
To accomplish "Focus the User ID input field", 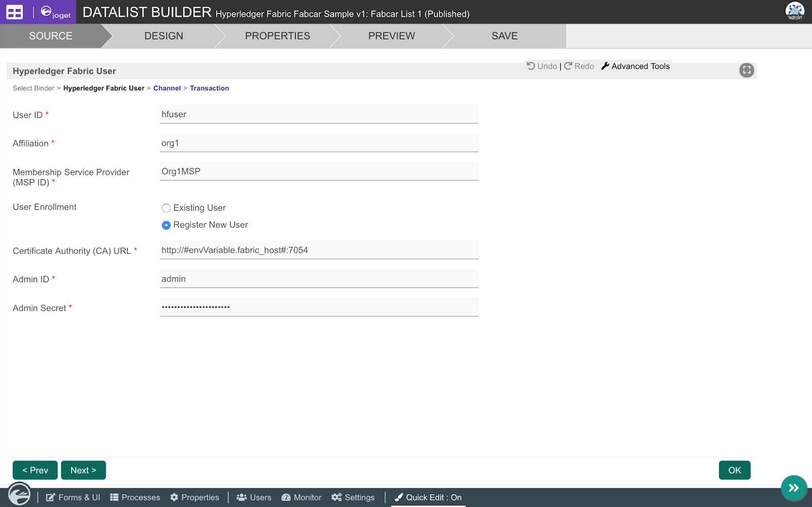I will point(319,114).
